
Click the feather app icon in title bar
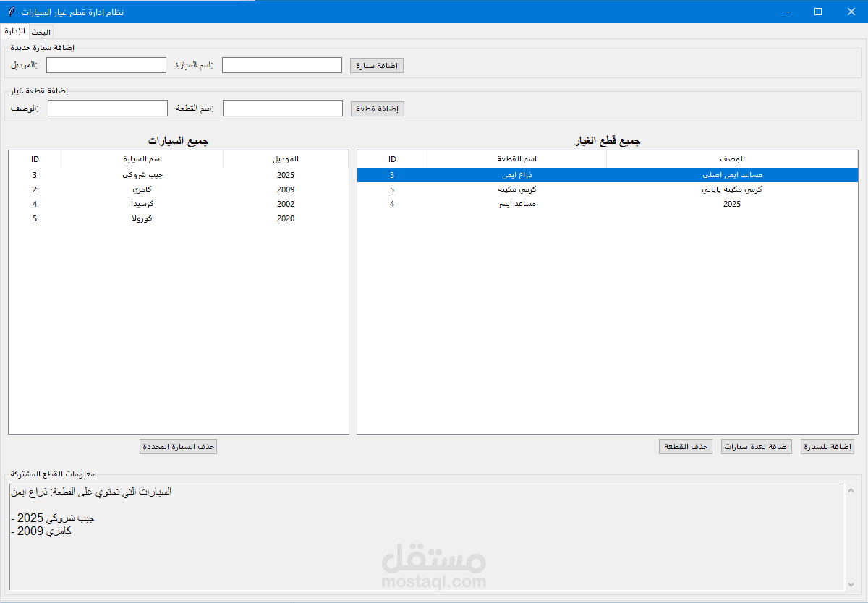tap(12, 12)
